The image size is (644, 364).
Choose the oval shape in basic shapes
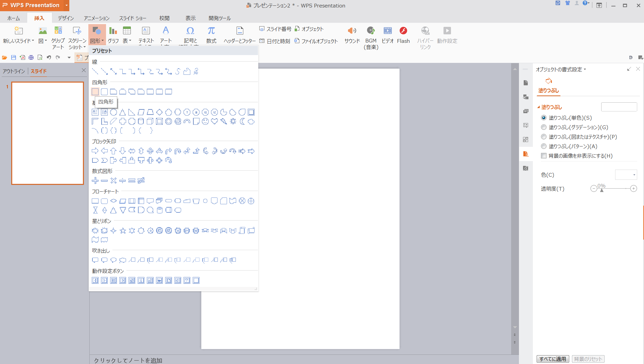[114, 112]
